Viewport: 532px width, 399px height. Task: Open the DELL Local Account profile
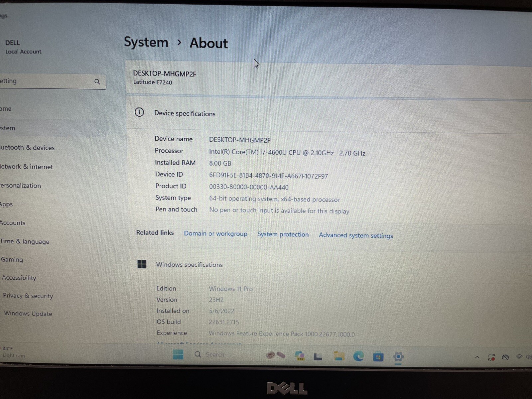click(x=23, y=47)
